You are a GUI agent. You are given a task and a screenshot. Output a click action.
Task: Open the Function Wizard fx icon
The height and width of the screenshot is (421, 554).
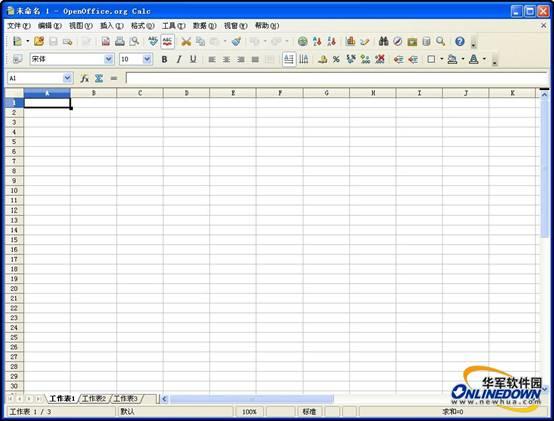click(x=84, y=78)
